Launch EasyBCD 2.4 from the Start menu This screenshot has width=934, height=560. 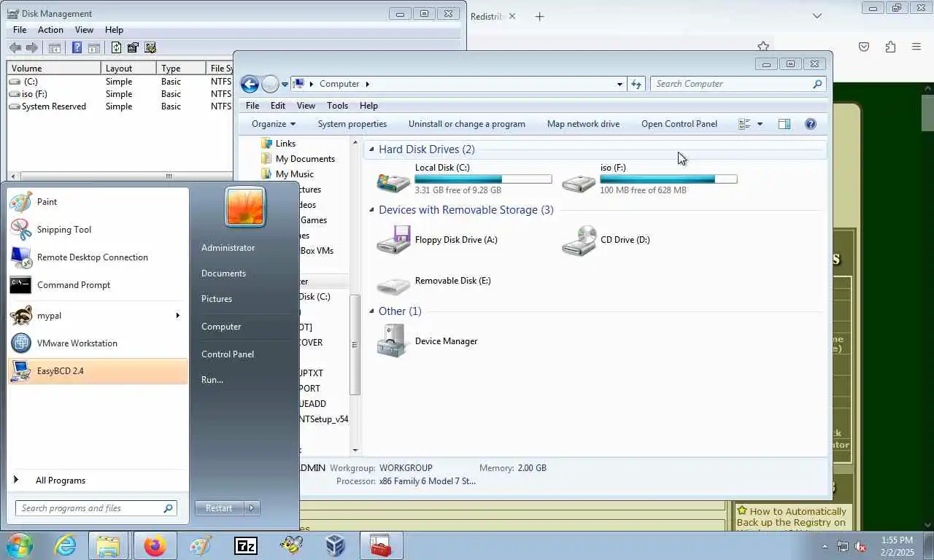point(97,371)
